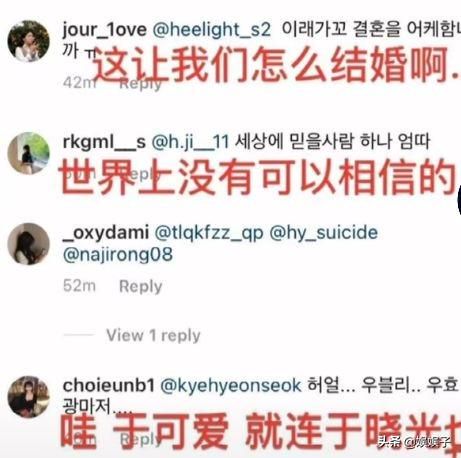Click the 52m timestamp
Viewport: 461px width, 458px height.
(x=79, y=286)
